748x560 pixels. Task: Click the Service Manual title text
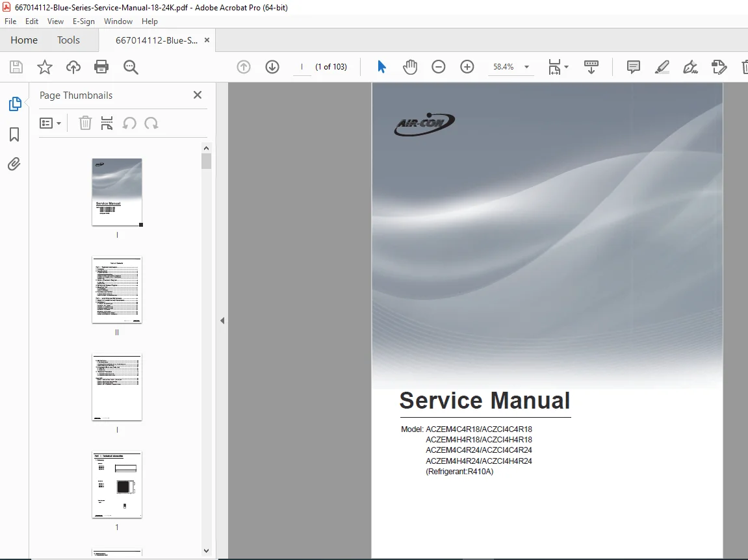[x=485, y=401]
